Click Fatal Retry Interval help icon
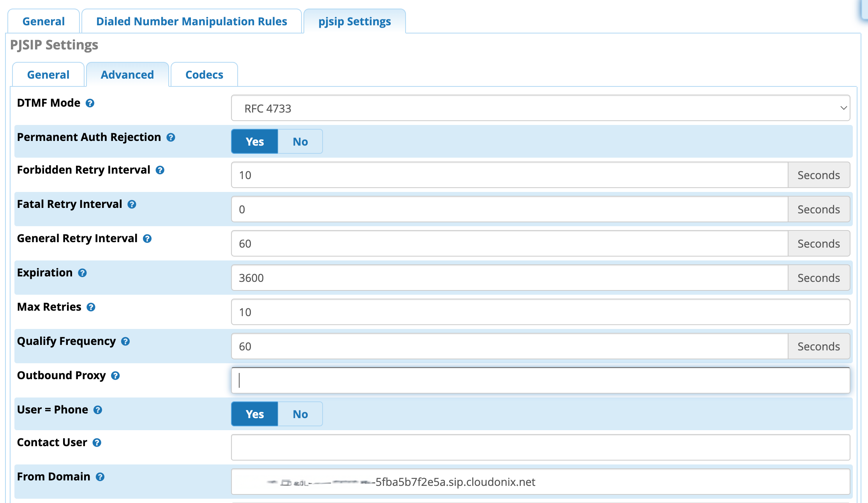This screenshot has height=503, width=868. [132, 204]
